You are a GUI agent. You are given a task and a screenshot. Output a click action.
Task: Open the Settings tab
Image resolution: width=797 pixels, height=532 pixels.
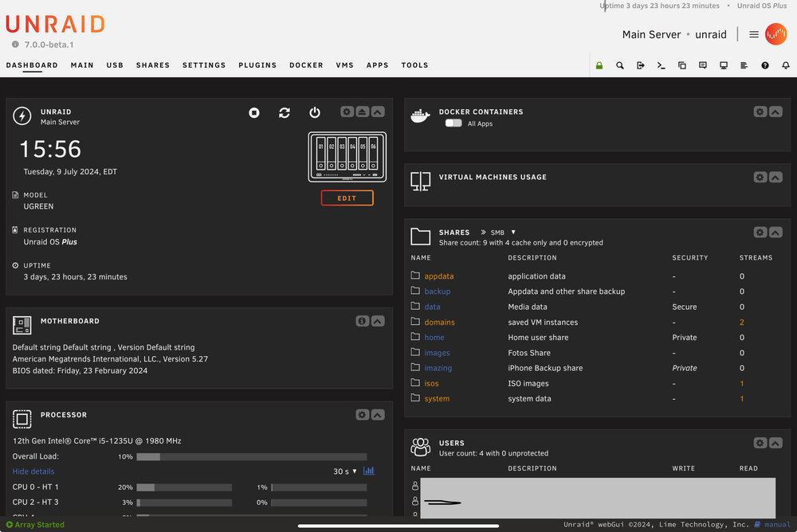tap(204, 65)
